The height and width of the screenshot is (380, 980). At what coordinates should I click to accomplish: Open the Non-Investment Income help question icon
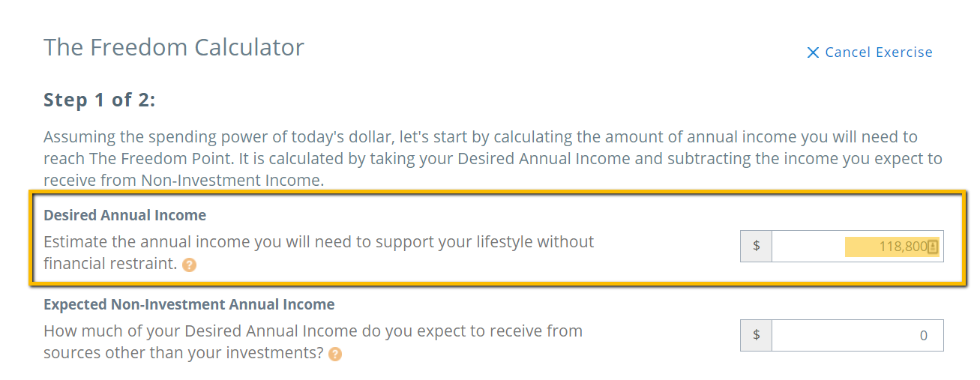pos(335,354)
